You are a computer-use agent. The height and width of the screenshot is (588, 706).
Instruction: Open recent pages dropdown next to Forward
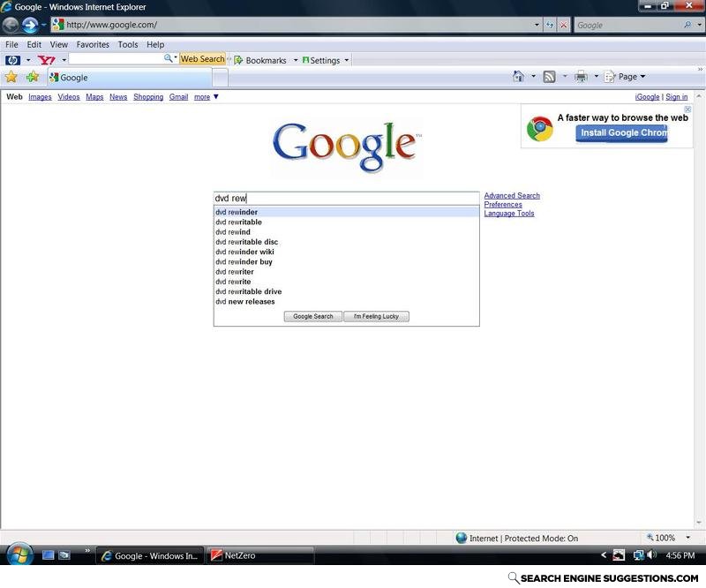(x=43, y=25)
